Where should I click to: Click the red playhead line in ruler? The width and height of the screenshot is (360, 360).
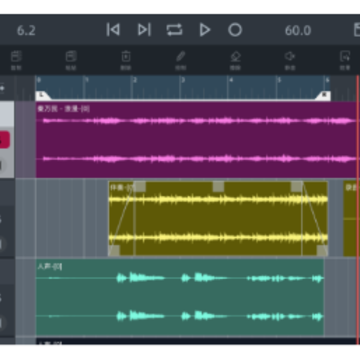[x=358, y=88]
